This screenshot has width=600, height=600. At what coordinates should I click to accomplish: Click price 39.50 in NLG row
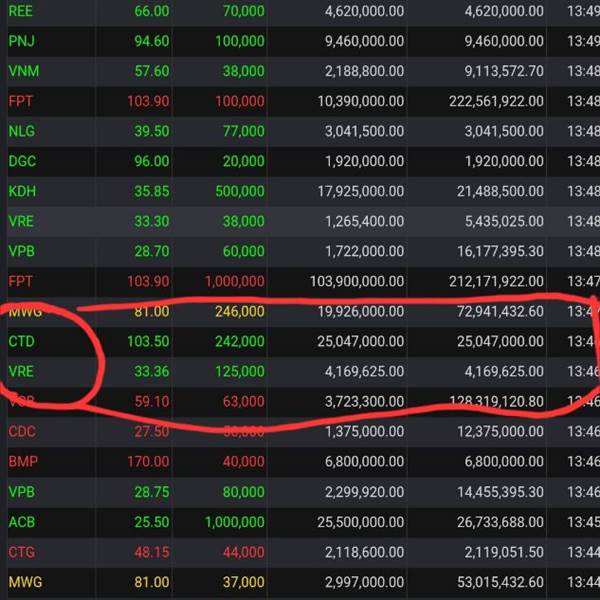(x=152, y=131)
